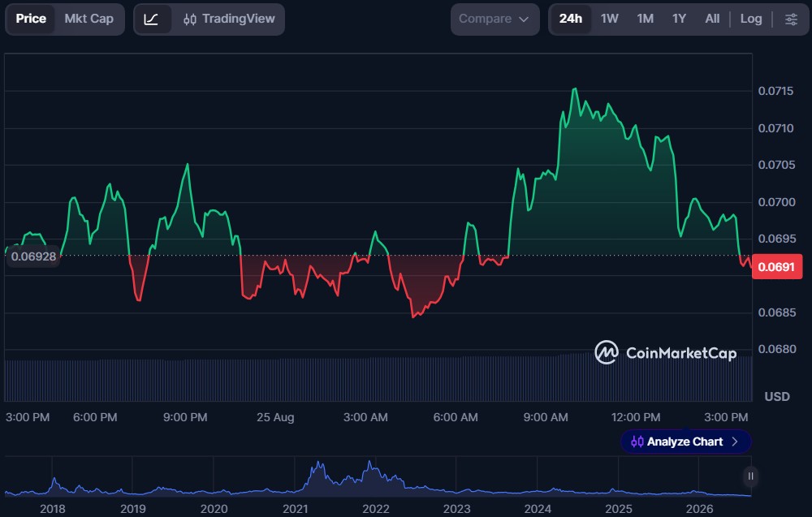
Task: Click 2021 on the history timeline
Action: 296,509
